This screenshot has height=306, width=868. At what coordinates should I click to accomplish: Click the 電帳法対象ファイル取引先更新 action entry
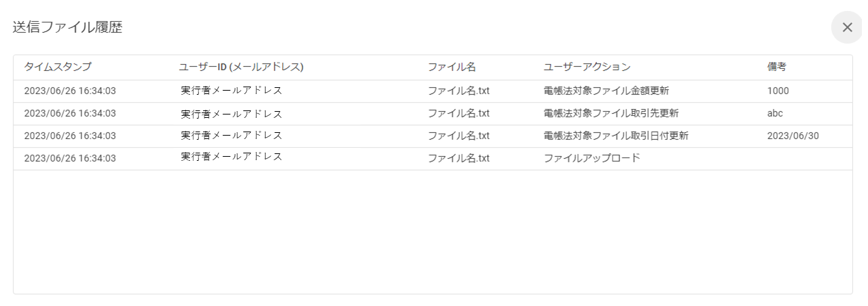pyautogui.click(x=610, y=113)
